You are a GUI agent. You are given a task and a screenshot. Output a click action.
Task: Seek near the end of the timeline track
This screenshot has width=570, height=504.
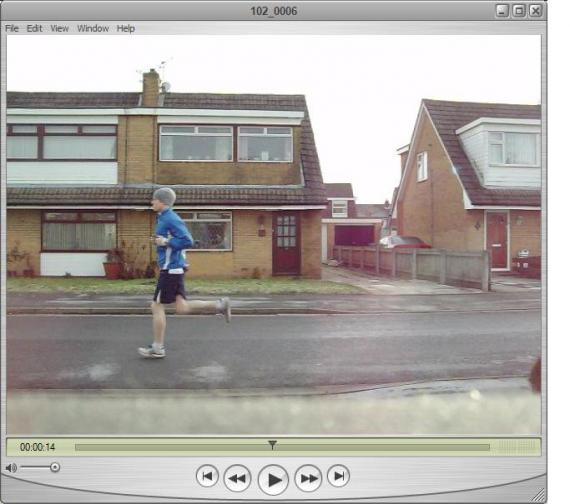(483, 447)
